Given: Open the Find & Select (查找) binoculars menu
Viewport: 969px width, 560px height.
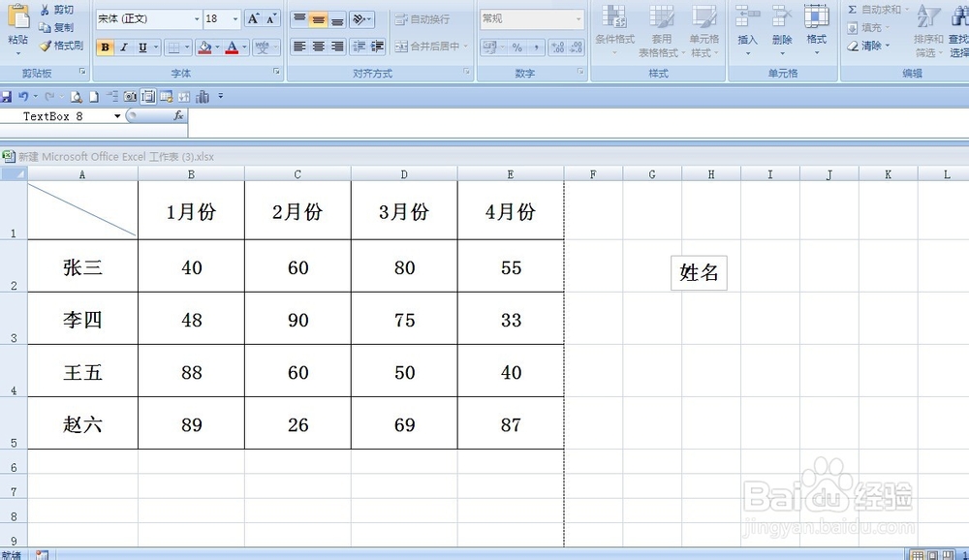Looking at the screenshot, I should point(959,30).
